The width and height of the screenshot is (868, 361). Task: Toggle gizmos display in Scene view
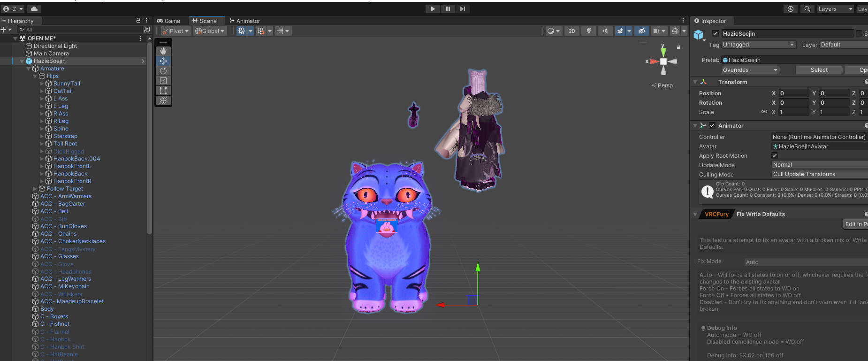(x=675, y=31)
